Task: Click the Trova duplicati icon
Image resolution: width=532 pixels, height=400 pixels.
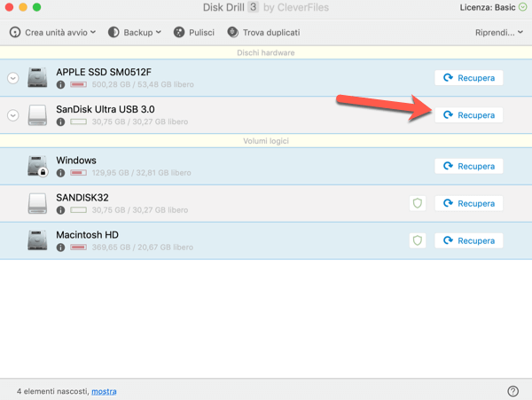Action: tap(232, 33)
